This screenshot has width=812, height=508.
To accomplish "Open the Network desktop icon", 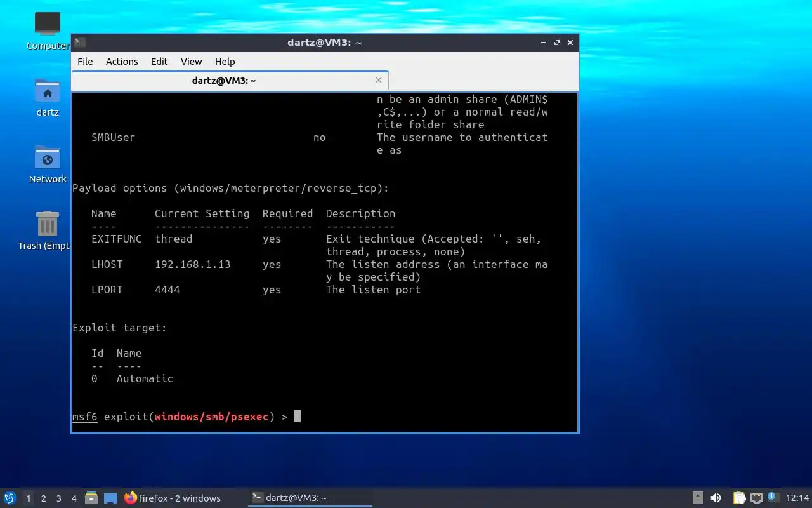I will pyautogui.click(x=48, y=164).
